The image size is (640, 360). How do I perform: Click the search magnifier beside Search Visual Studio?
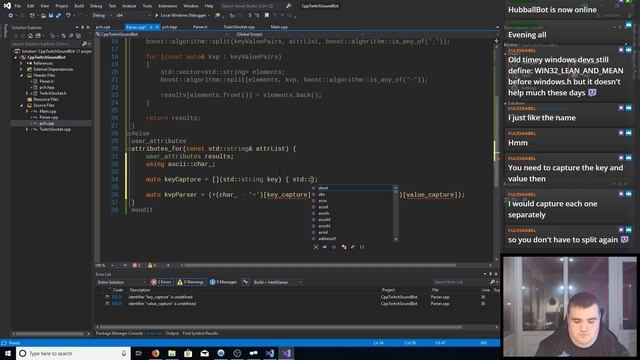[288, 6]
